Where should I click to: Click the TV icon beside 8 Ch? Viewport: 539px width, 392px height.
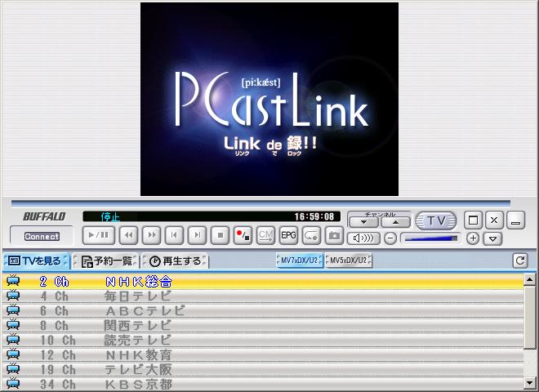click(x=13, y=325)
